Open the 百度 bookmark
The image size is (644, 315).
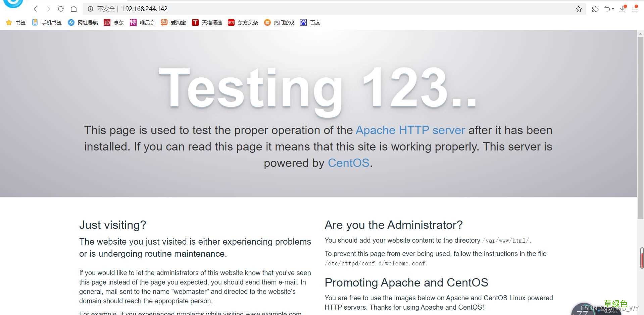(x=310, y=22)
